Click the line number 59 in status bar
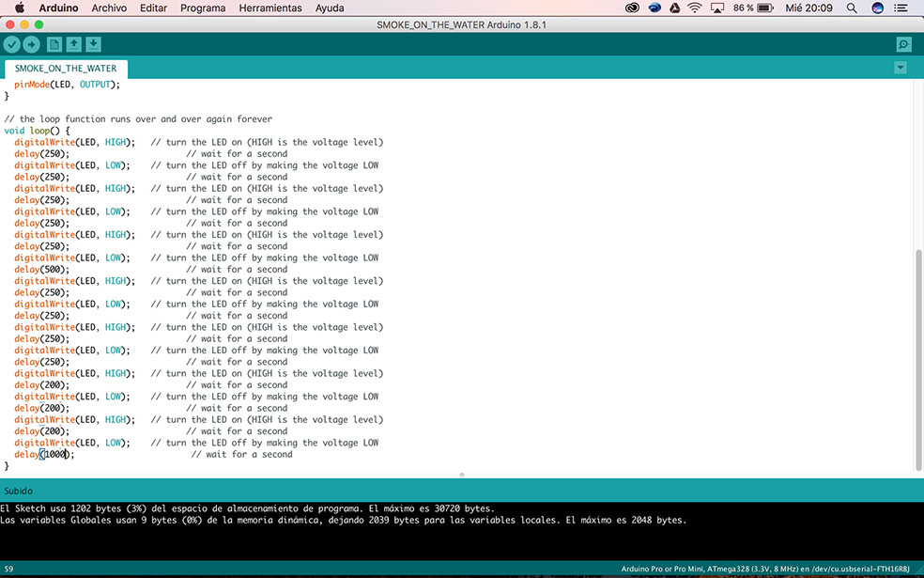 (8, 570)
